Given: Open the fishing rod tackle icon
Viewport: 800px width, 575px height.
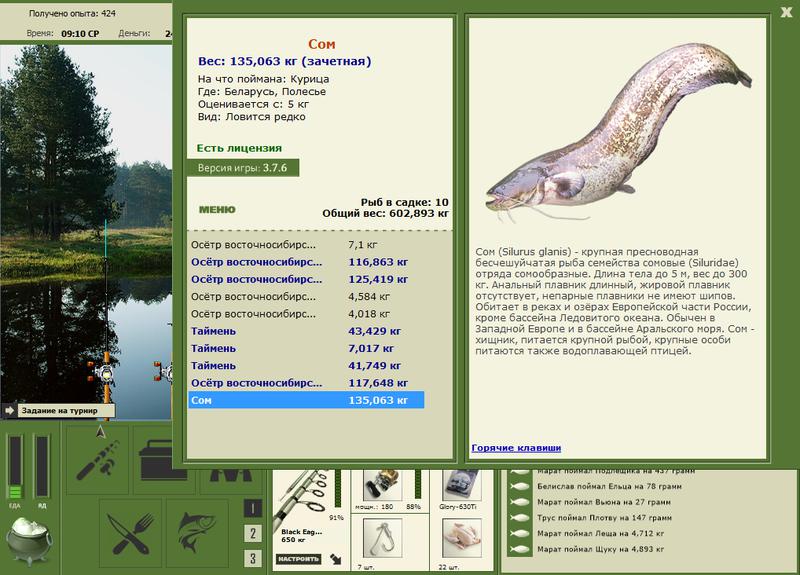Looking at the screenshot, I should coord(97,460).
